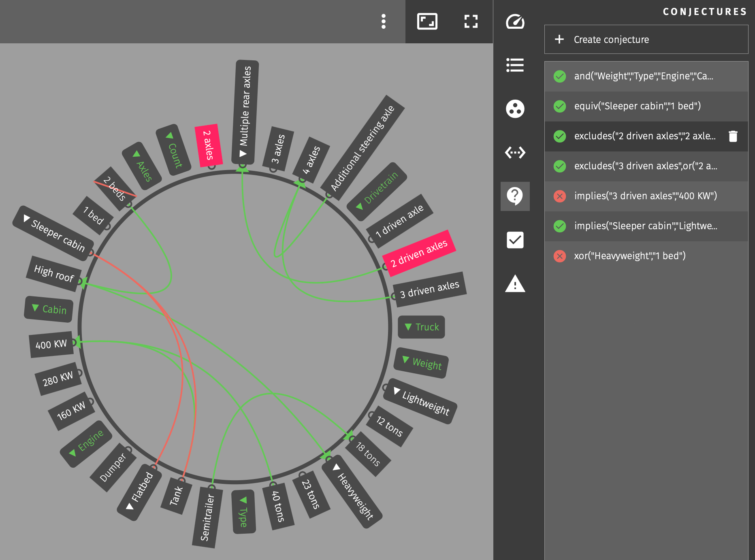Select the 160 KW node

(71, 411)
